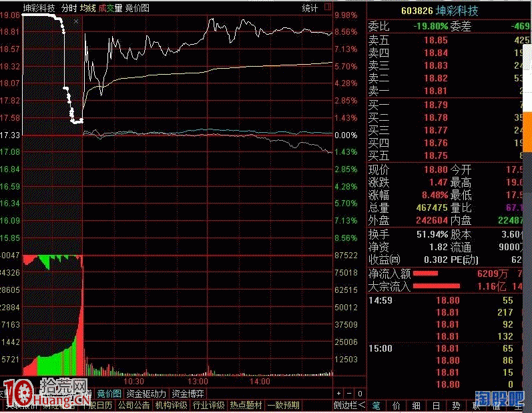Open the 一致预期 tab

[283, 405]
